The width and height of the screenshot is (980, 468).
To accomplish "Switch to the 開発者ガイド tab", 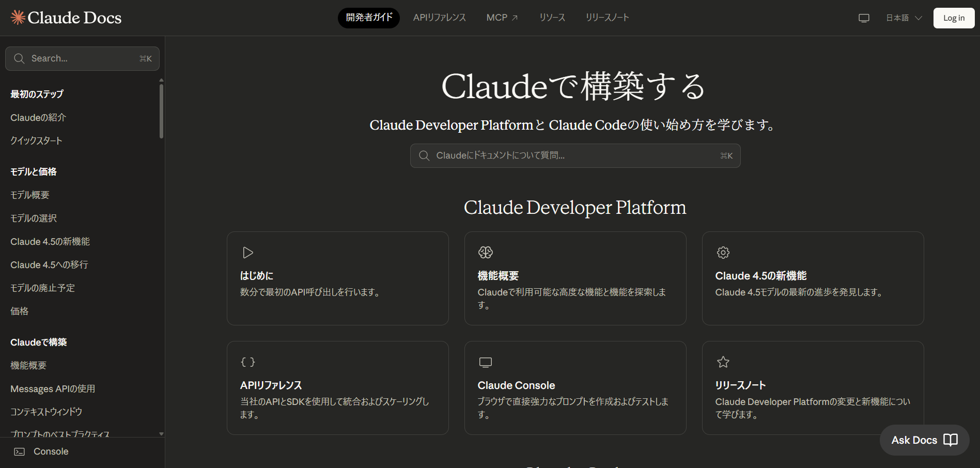I will point(368,17).
